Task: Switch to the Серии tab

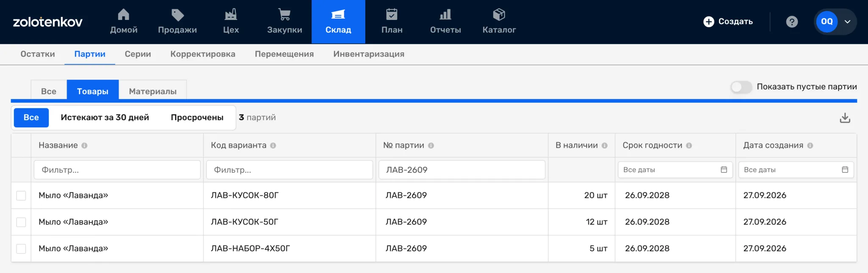Action: [138, 54]
